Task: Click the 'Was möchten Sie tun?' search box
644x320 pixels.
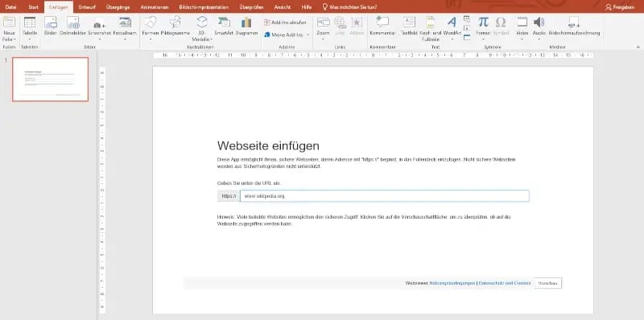Action: 349,7
